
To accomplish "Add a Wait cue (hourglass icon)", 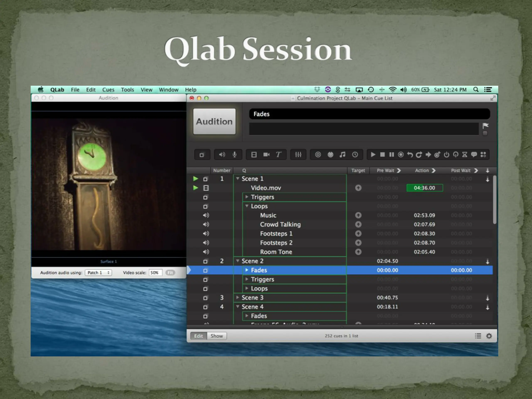I will pyautogui.click(x=465, y=155).
